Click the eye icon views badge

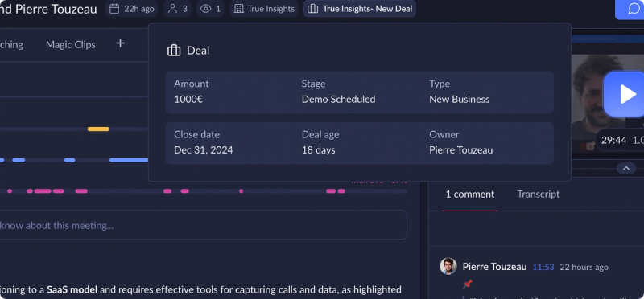point(210,9)
